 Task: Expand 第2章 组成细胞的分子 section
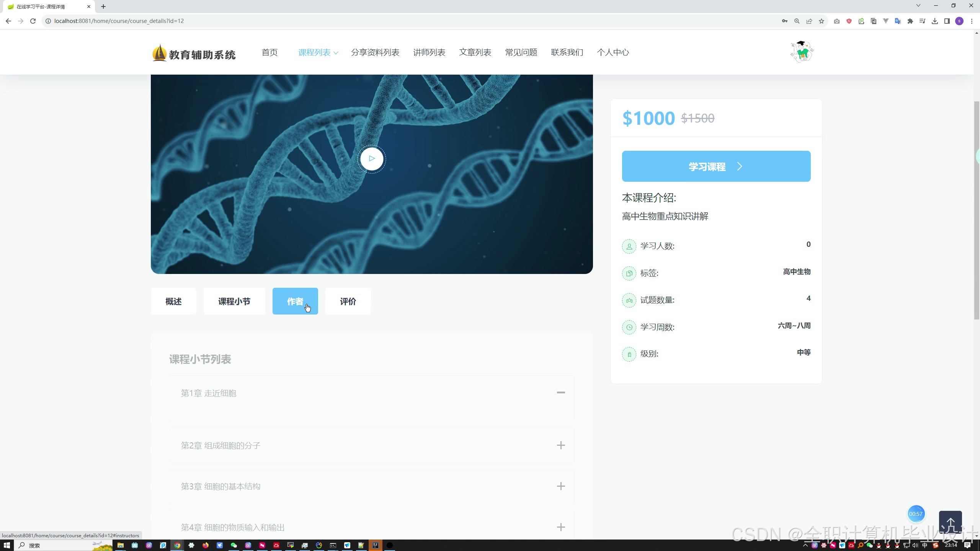[560, 445]
